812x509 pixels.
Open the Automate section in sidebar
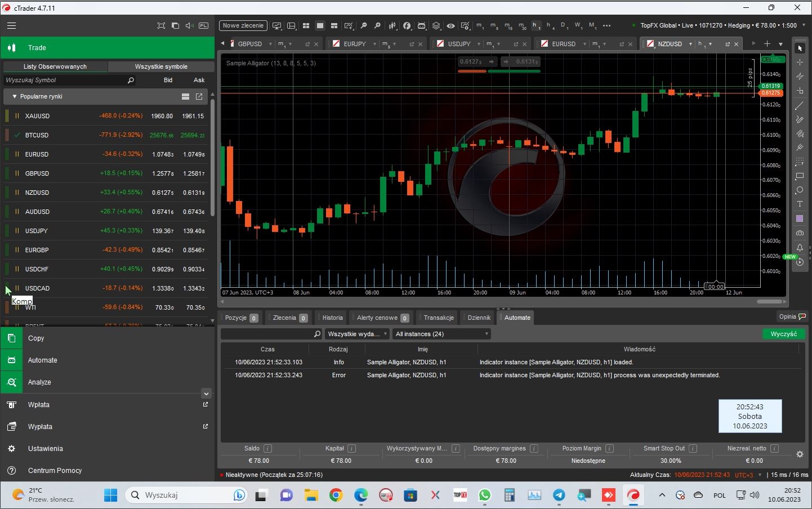coord(107,360)
